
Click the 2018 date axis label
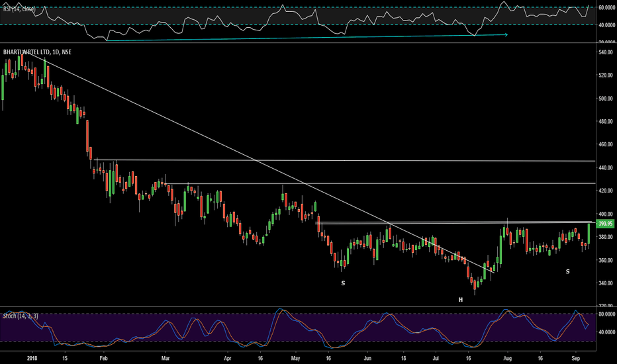tap(32, 359)
